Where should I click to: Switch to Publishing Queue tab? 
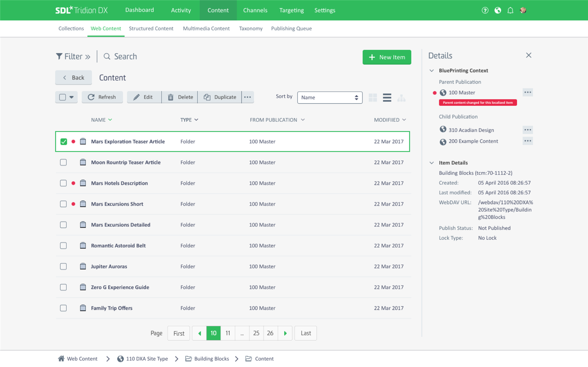(x=291, y=29)
